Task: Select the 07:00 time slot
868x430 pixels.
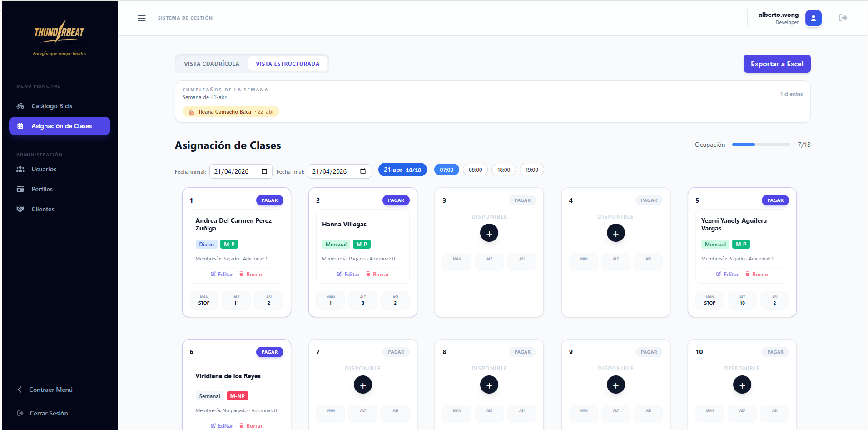Action: (x=446, y=170)
